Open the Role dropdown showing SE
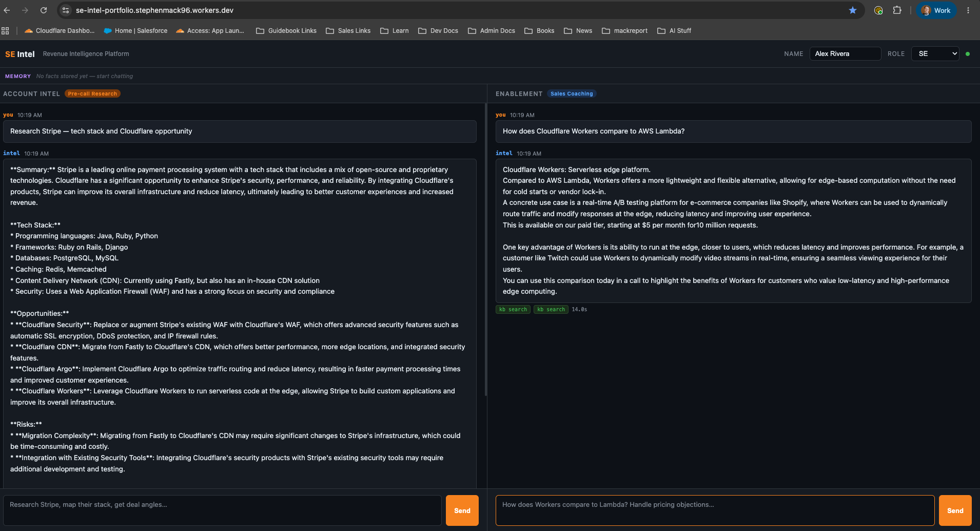980x531 pixels. tap(935, 53)
